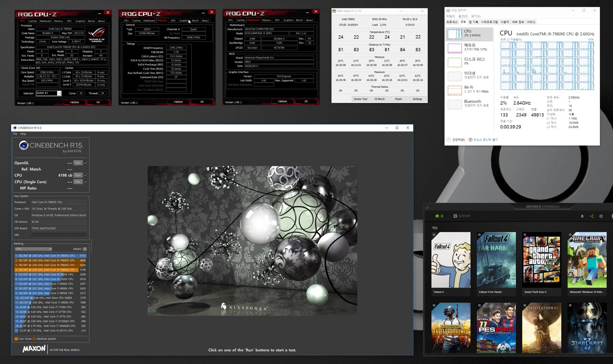
Task: Click info icon on StarCraft II card
Action: click(570, 306)
